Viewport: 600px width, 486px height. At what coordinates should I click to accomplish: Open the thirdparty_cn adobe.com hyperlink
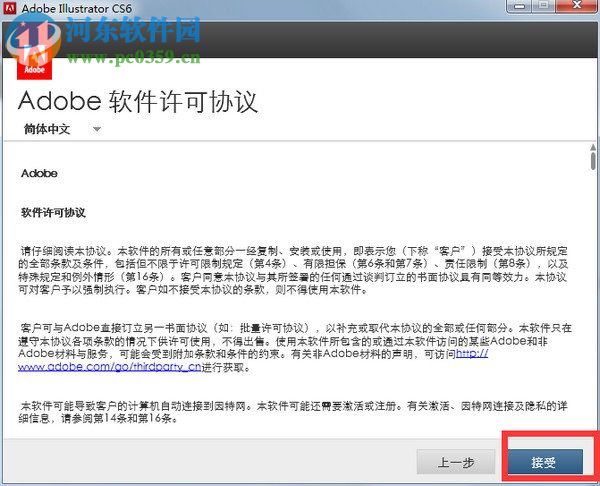point(109,367)
